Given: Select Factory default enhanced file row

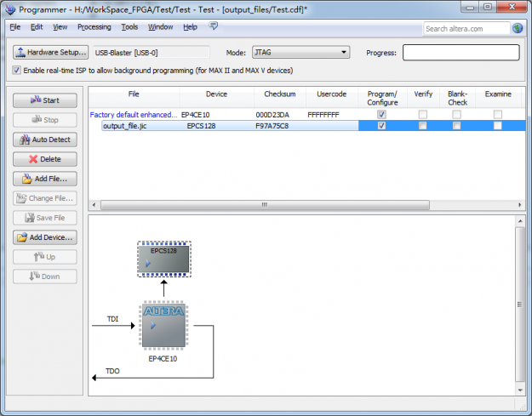Looking at the screenshot, I should (x=134, y=115).
